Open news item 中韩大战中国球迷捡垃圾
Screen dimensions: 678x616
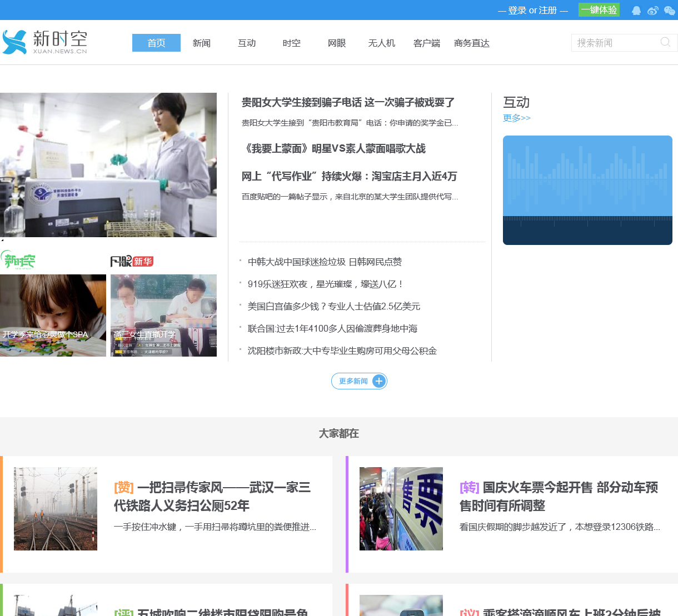(325, 262)
